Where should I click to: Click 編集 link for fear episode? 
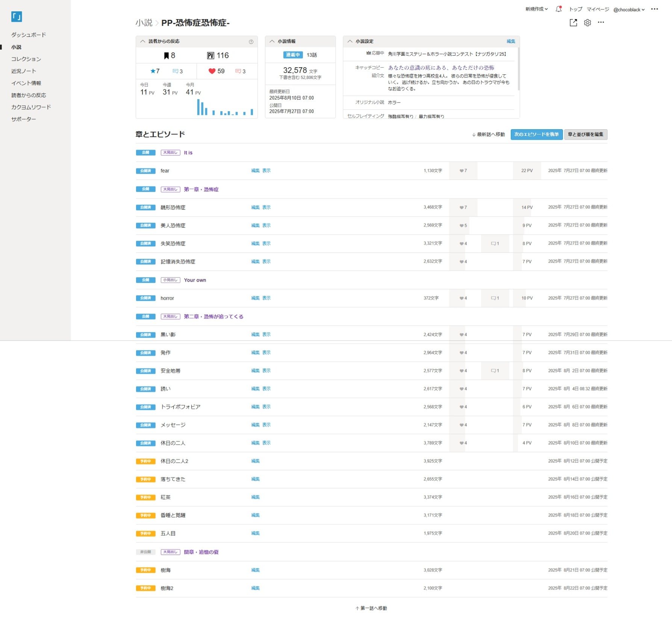[255, 171]
